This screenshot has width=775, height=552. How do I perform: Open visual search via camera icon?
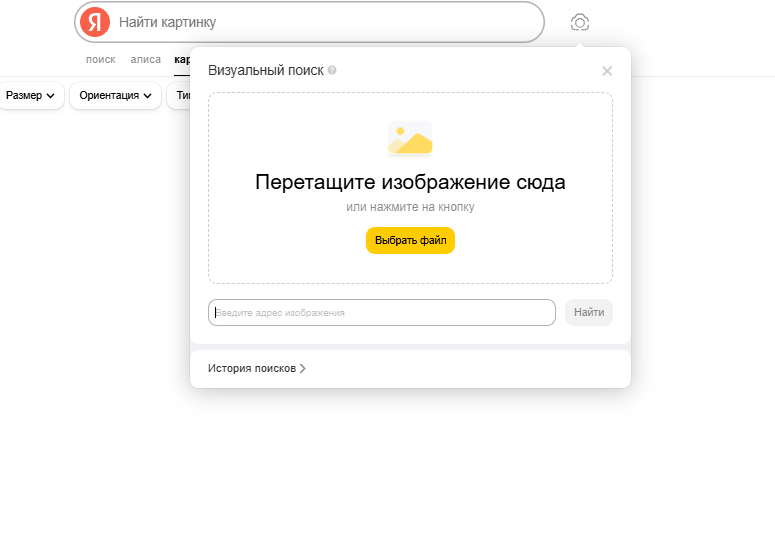click(580, 22)
